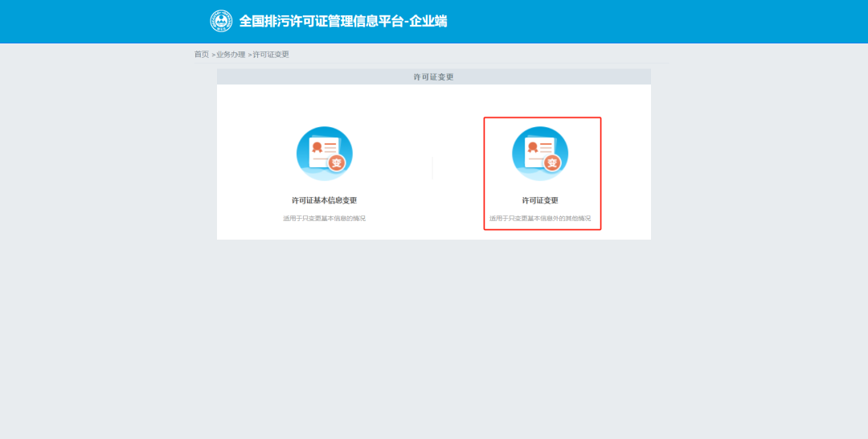Viewport: 868px width, 439px height.
Task: Open the highlighted 许可证变更 circular icon
Action: coord(540,153)
